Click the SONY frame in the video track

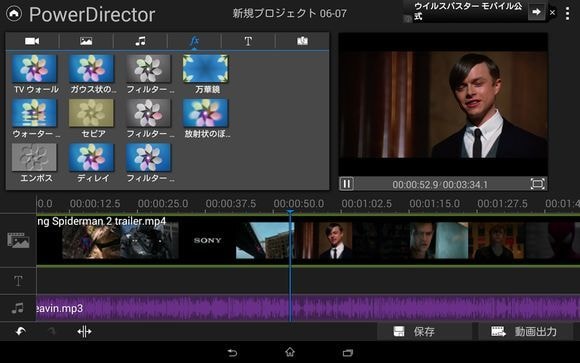tap(207, 241)
